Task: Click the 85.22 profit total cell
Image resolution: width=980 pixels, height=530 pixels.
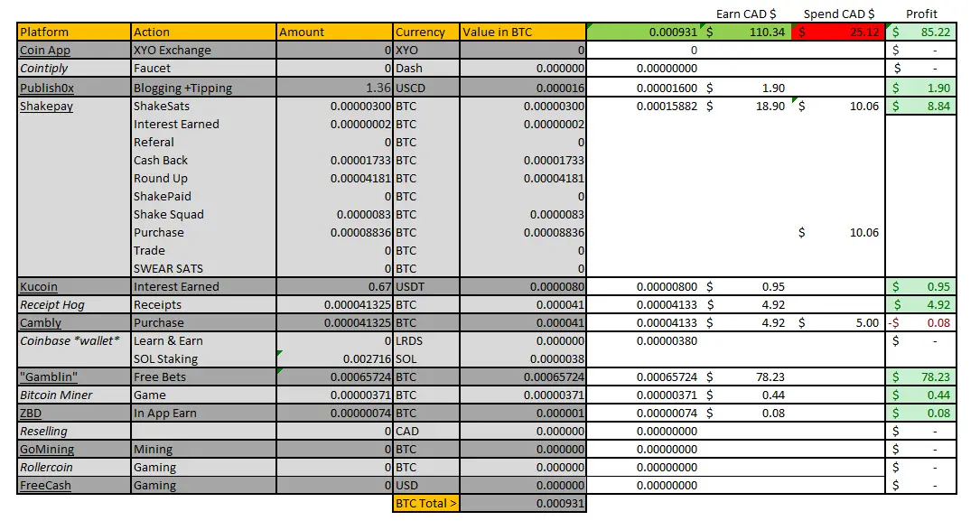Action: (x=920, y=32)
